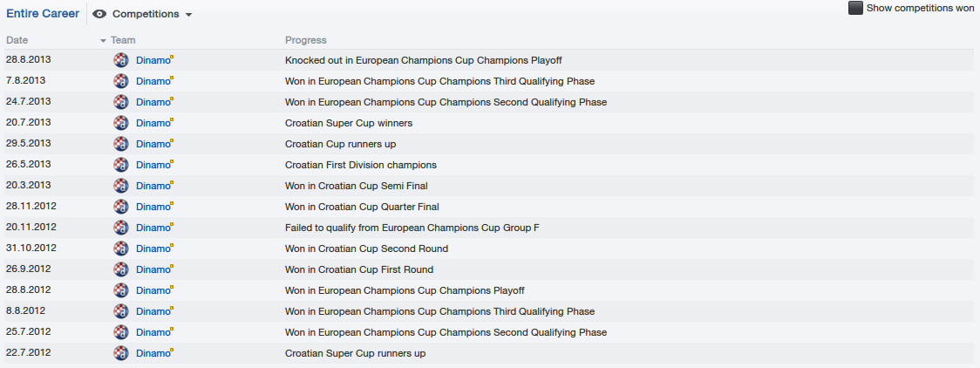Viewport: 980px width, 368px height.
Task: Click Dinamo club badge in 28.8.2013 row
Action: (x=121, y=60)
